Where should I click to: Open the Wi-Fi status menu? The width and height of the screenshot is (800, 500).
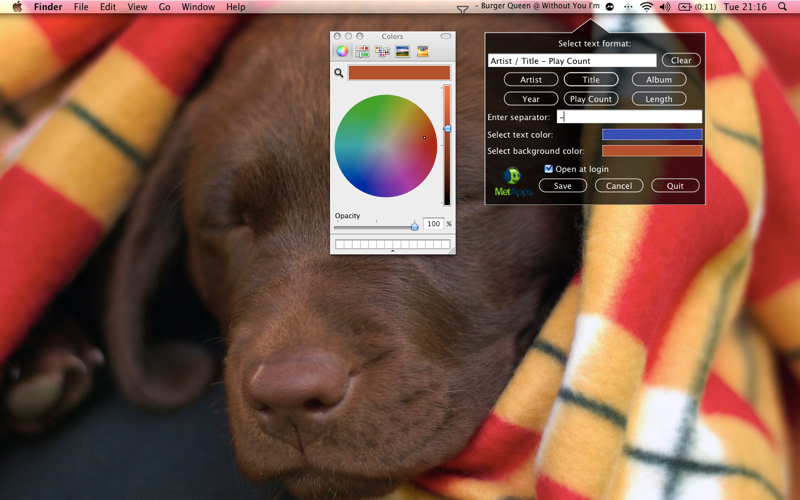click(x=646, y=7)
